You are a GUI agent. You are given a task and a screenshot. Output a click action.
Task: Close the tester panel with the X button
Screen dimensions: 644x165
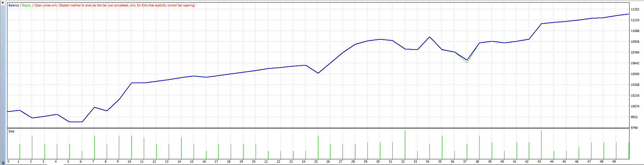coord(3,2)
